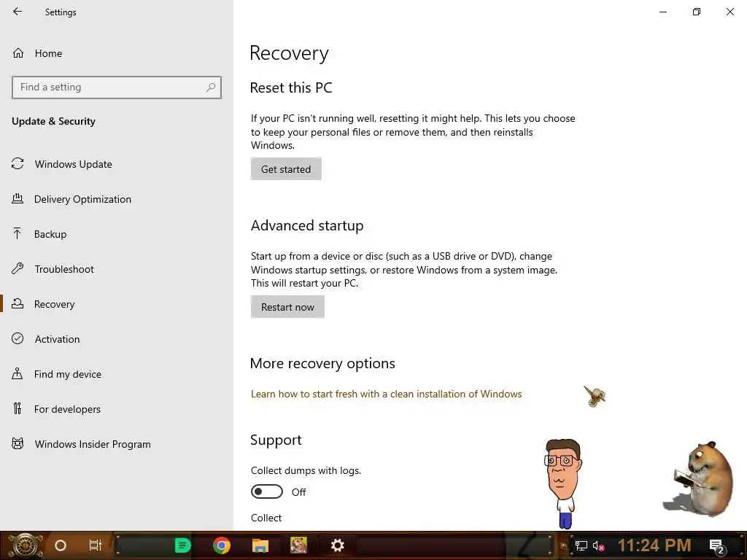The width and height of the screenshot is (747, 560).
Task: Restore down the Settings window
Action: pos(697,12)
